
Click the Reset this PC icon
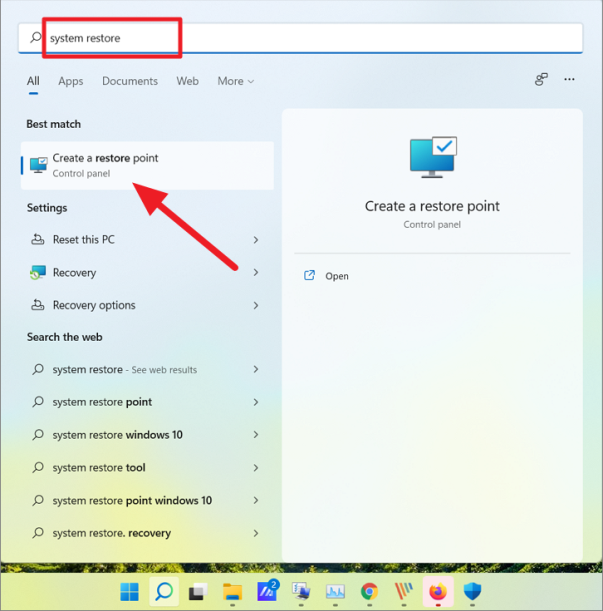[37, 239]
